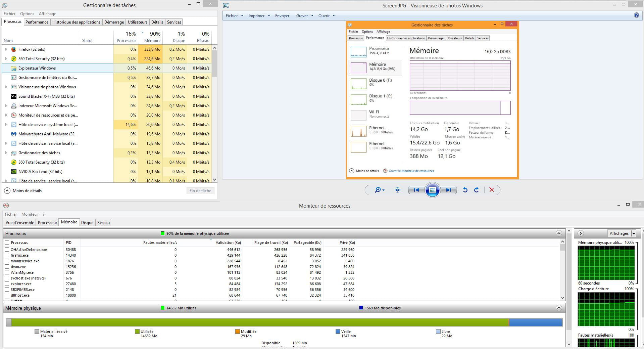Check the svchost.exe (netsvcs) checkbox
Image resolution: width=644 pixels, height=349 pixels.
point(7,278)
